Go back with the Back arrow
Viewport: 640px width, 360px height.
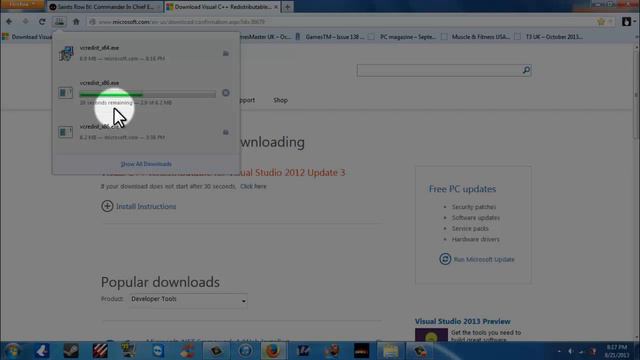click(9, 22)
